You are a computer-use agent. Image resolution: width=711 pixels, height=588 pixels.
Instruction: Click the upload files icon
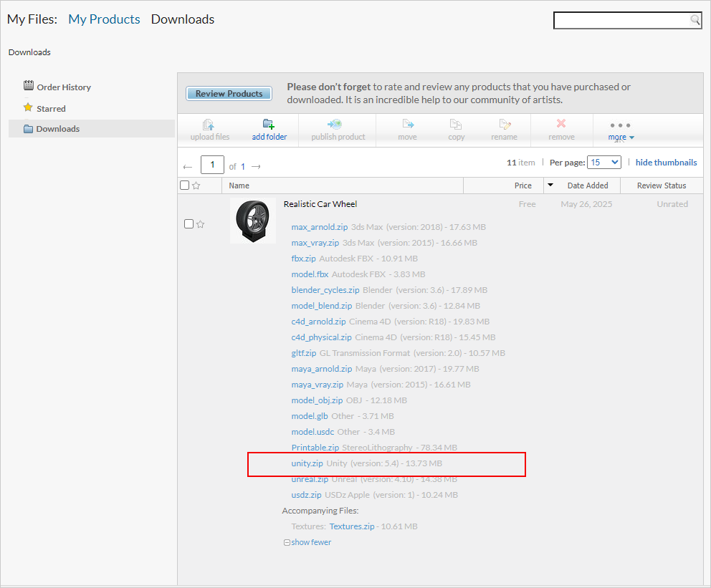(x=209, y=125)
